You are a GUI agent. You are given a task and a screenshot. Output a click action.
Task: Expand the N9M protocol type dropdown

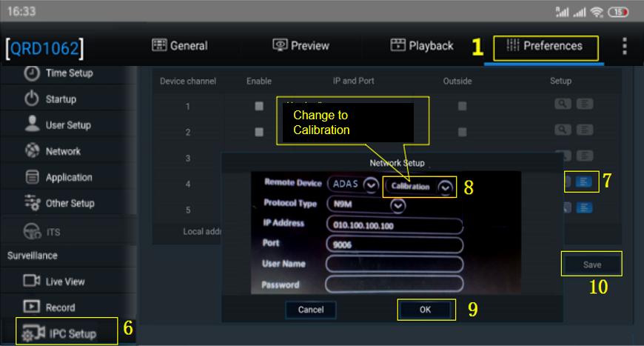coord(398,205)
